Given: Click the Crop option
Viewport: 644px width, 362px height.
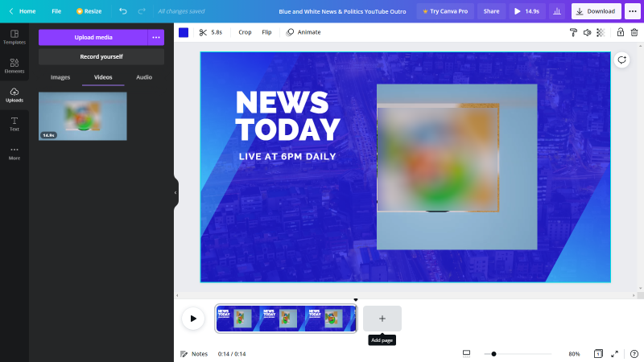Looking at the screenshot, I should tap(245, 32).
